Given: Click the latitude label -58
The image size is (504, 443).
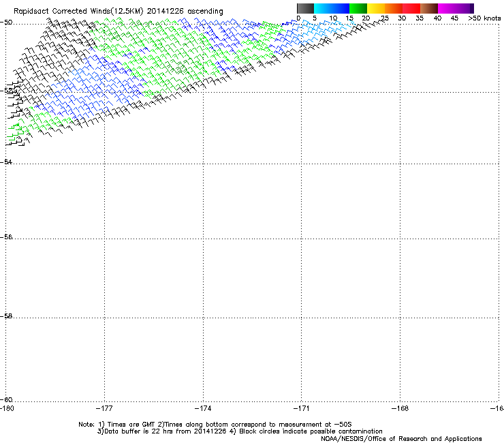Looking at the screenshot, I should click(6, 316).
